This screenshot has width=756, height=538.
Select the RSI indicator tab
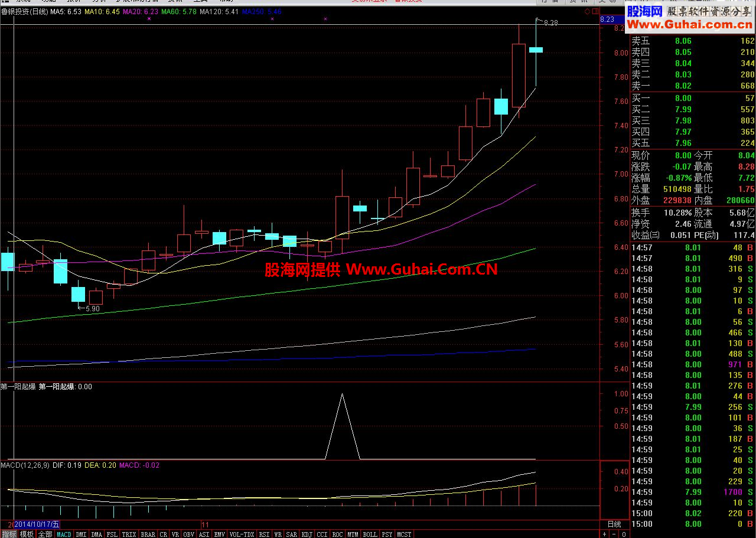(264, 534)
